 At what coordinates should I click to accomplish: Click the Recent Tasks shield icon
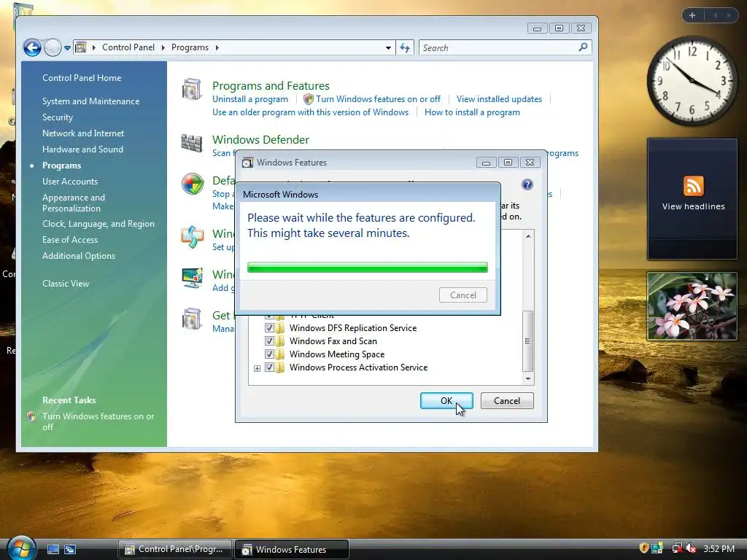(x=31, y=416)
